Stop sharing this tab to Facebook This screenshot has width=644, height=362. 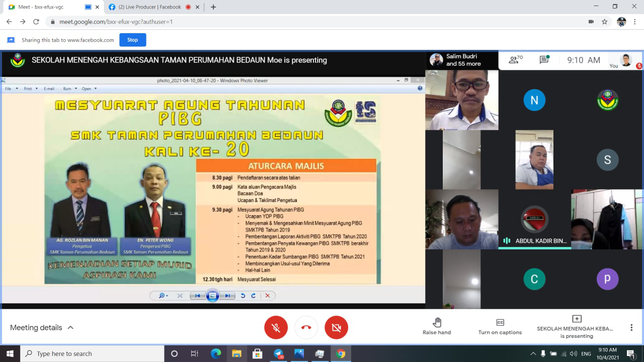(132, 40)
